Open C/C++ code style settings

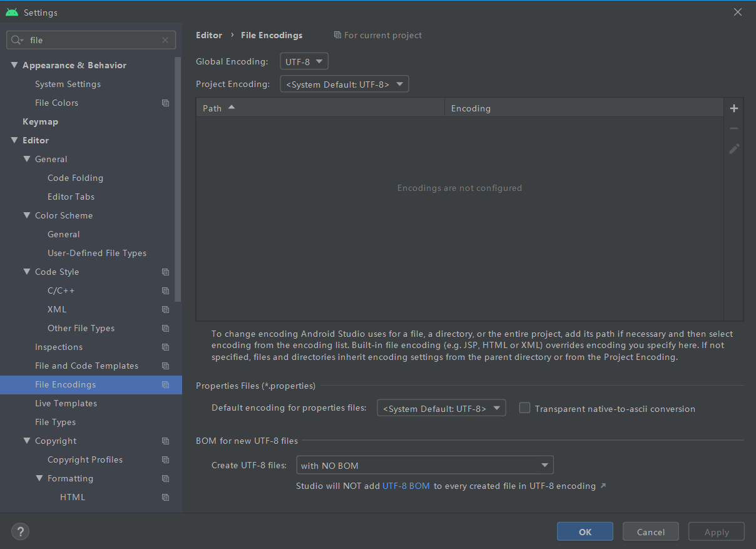click(61, 290)
